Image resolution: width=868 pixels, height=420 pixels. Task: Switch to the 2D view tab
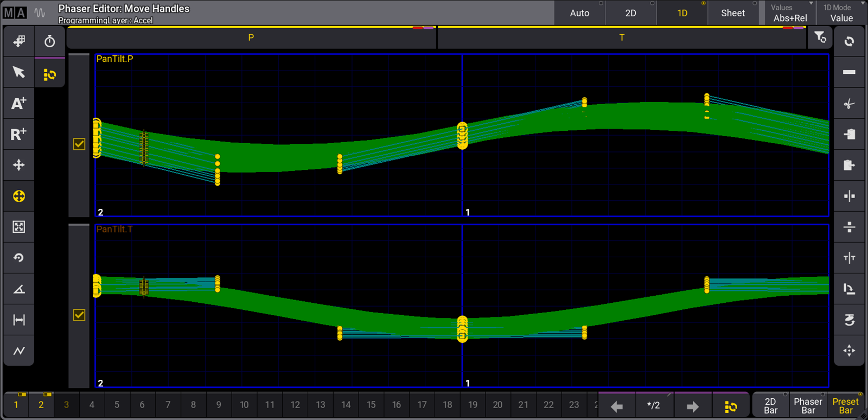[630, 13]
